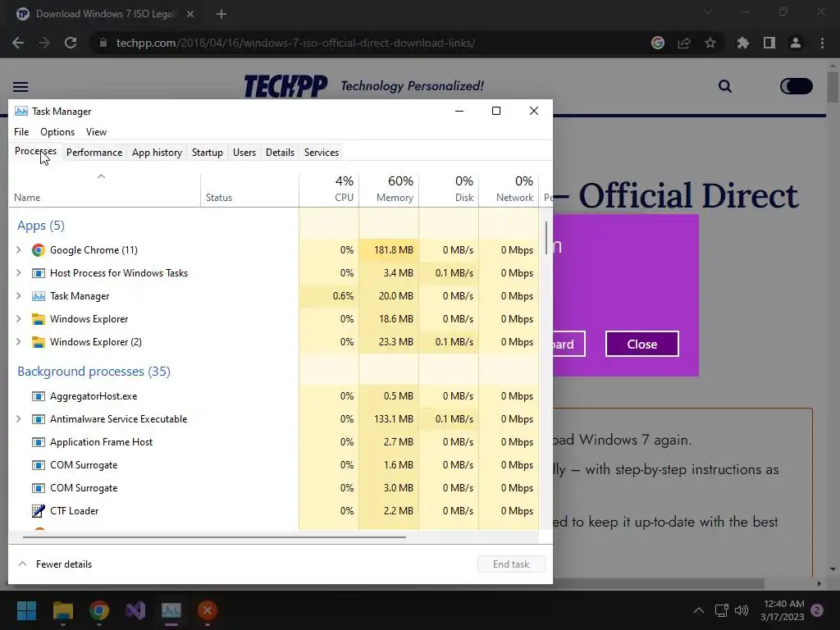Expand the first Windows Explorer row
Viewport: 840px width, 630px height.
tap(19, 319)
